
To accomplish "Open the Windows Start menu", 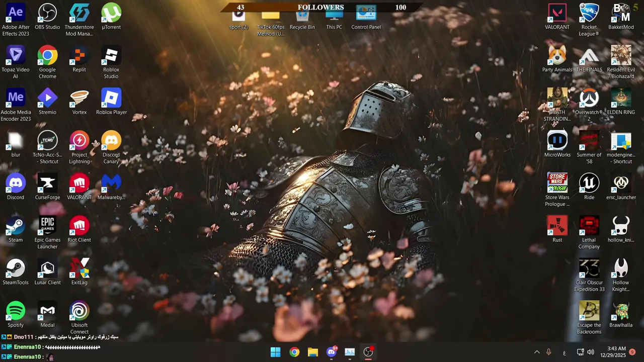I will coord(276,352).
